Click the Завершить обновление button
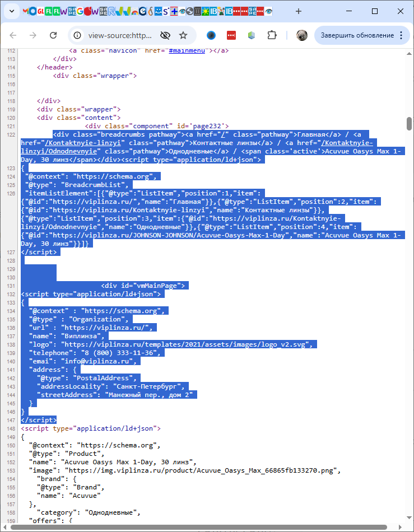Viewport: 414px width, 532px height. pos(357,35)
